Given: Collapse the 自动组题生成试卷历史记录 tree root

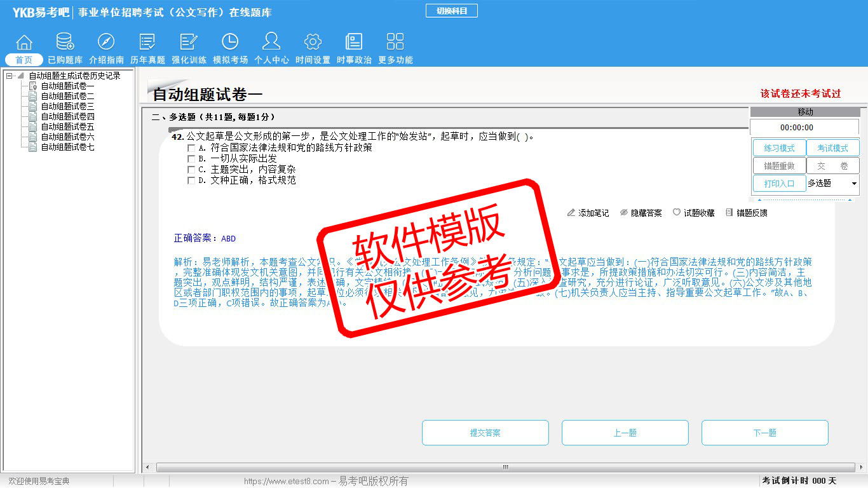Looking at the screenshot, I should coord(9,76).
